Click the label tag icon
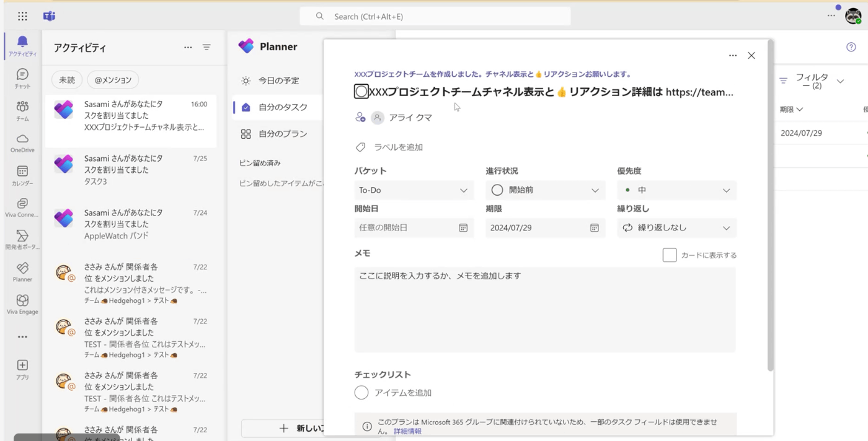Image resolution: width=868 pixels, height=441 pixels. tap(360, 147)
